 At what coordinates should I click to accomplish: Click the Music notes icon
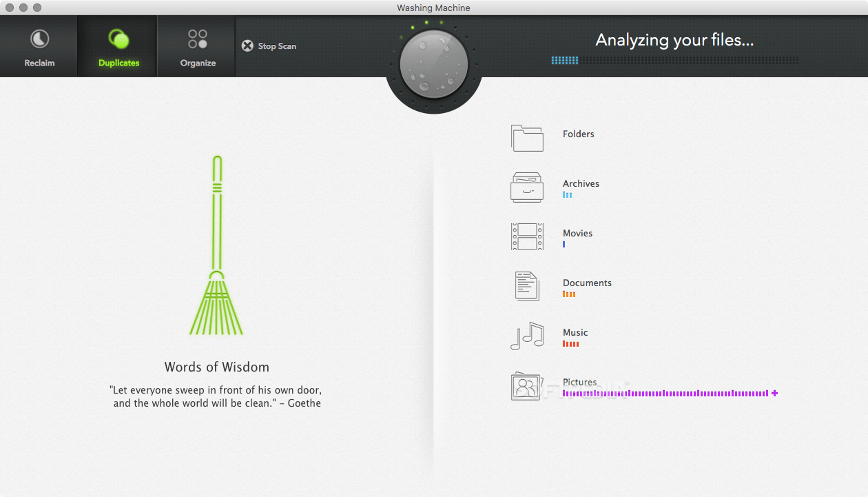point(526,336)
